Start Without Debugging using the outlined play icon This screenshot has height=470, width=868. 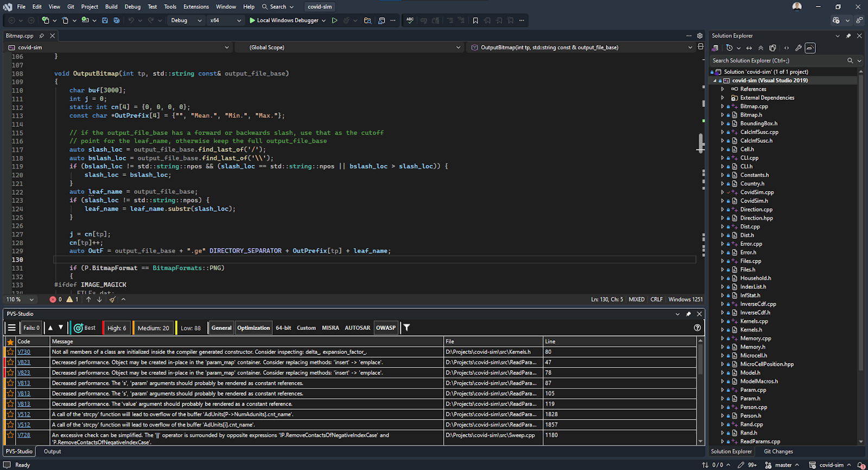pyautogui.click(x=335, y=21)
